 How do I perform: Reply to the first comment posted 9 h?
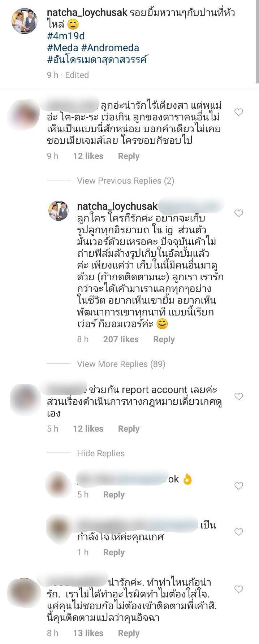pyautogui.click(x=129, y=156)
